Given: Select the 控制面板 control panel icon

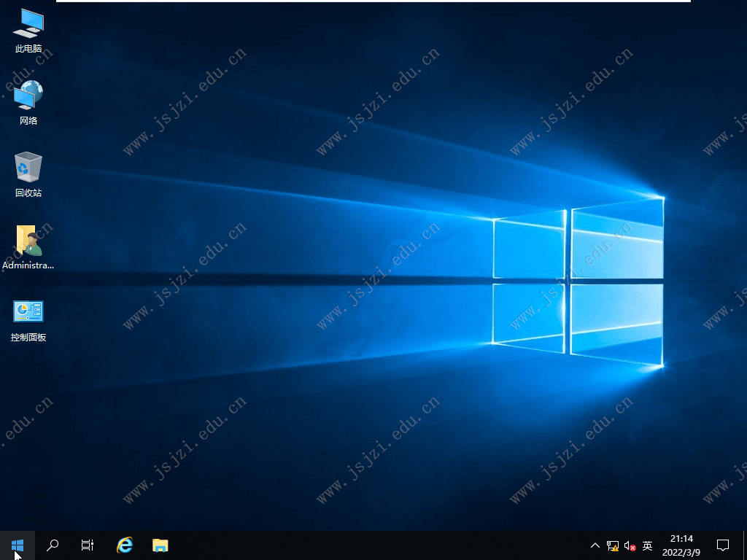Looking at the screenshot, I should point(28,321).
